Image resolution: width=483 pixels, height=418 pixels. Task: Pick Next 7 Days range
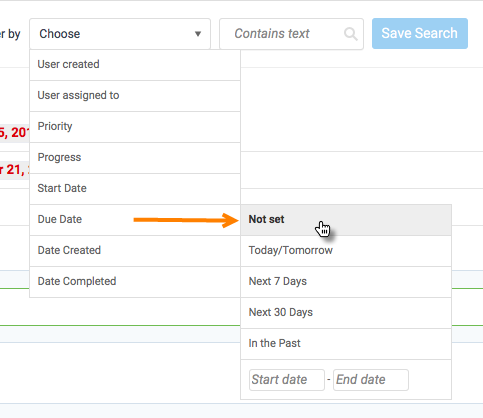point(346,282)
